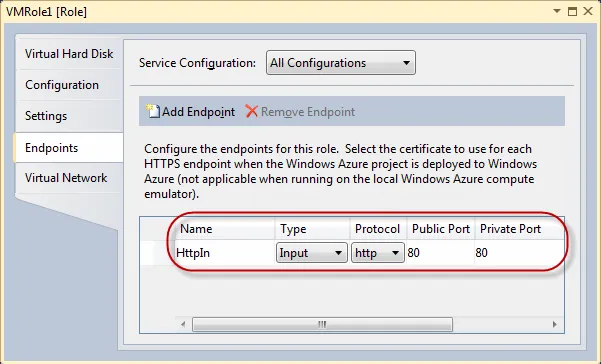Viewport: 601px width, 364px height.
Task: Click the red X Remove Endpoint icon
Action: 251,111
